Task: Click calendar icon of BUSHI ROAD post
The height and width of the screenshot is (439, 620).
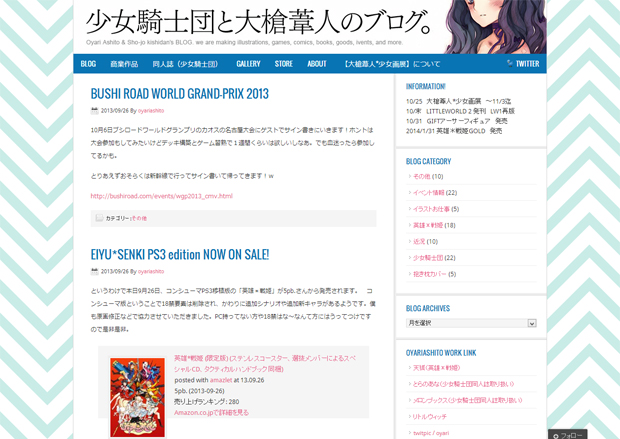Action: (95, 110)
